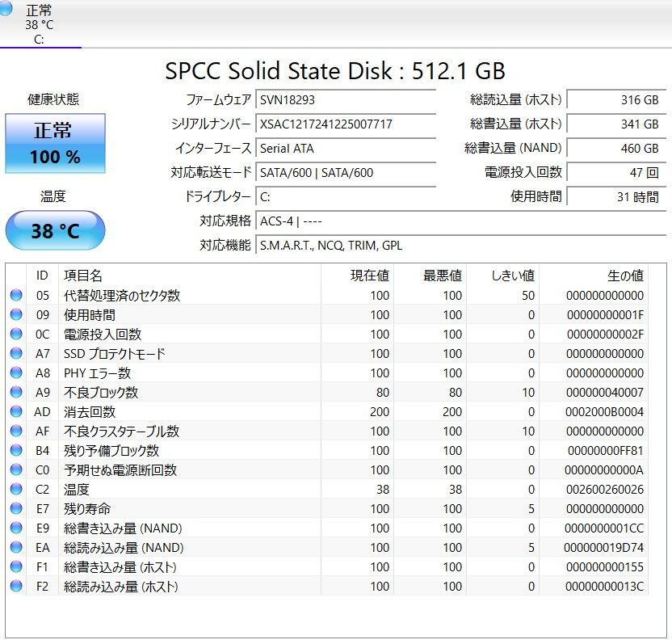Click the status orb for attribute A9
Screen dimensions: 672x644
[16, 393]
